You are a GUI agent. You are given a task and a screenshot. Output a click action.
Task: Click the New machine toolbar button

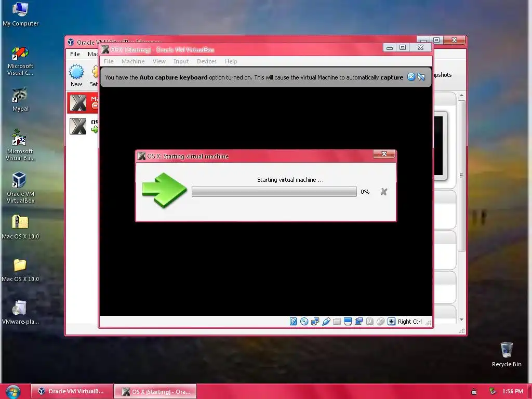(76, 76)
